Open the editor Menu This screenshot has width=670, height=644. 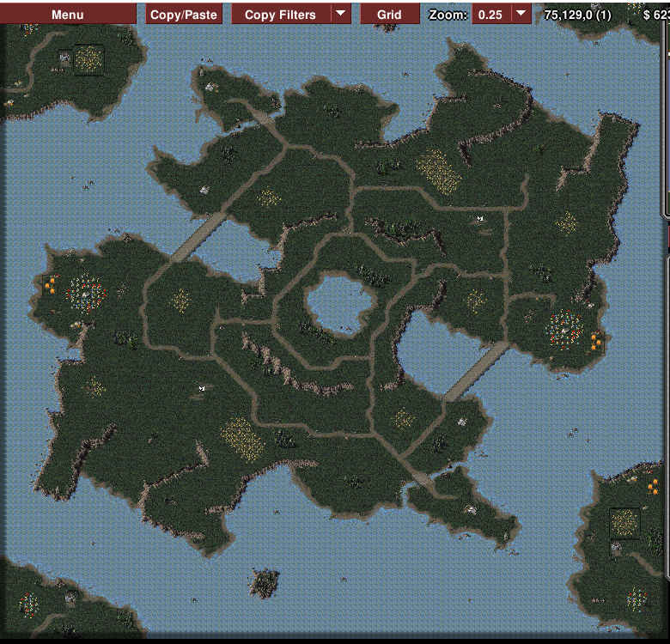pos(68,15)
